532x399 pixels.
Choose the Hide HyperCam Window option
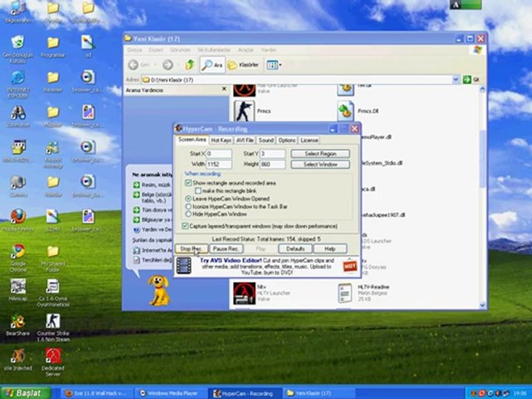tap(188, 214)
